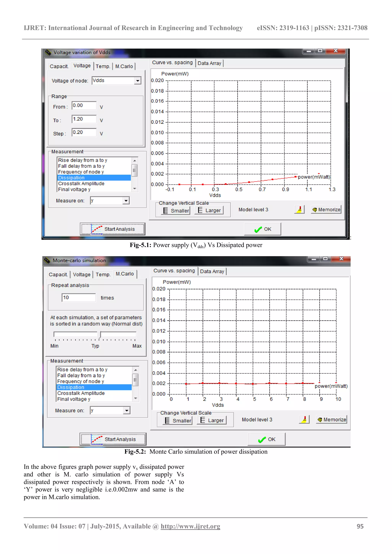The image size is (392, 554).
Task: Click Larger vertical scale in Voltage variation window
Action: [x=209, y=210]
